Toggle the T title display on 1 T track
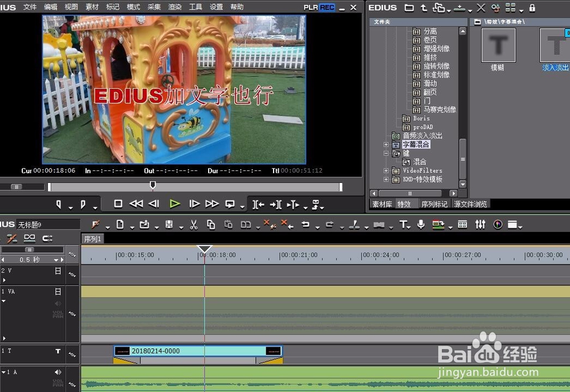The image size is (570, 392). point(58,351)
